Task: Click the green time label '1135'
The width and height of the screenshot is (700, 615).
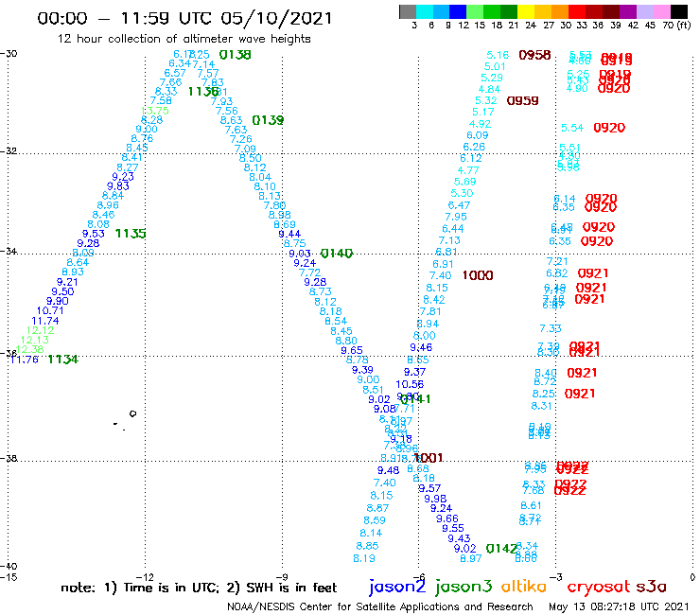Action: coord(131,233)
